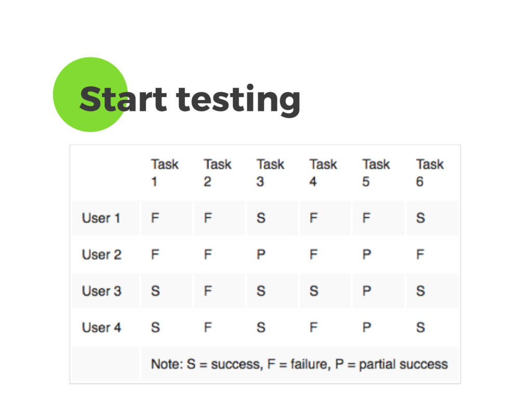532x399 pixels.
Task: Click the Task 5 column header
Action: (376, 172)
